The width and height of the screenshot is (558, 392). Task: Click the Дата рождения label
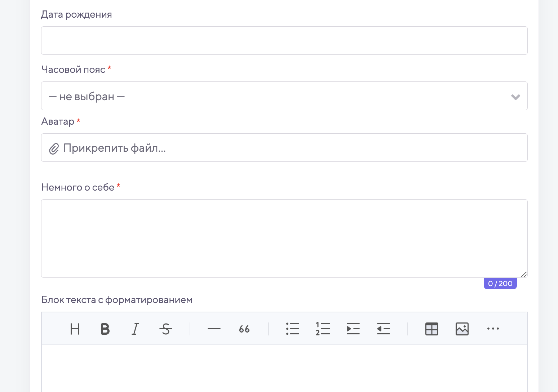(76, 14)
